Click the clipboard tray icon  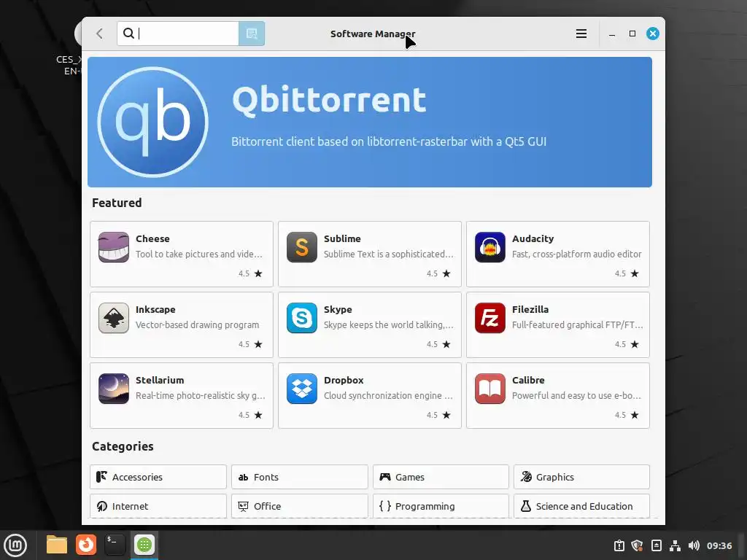pyautogui.click(x=619, y=545)
